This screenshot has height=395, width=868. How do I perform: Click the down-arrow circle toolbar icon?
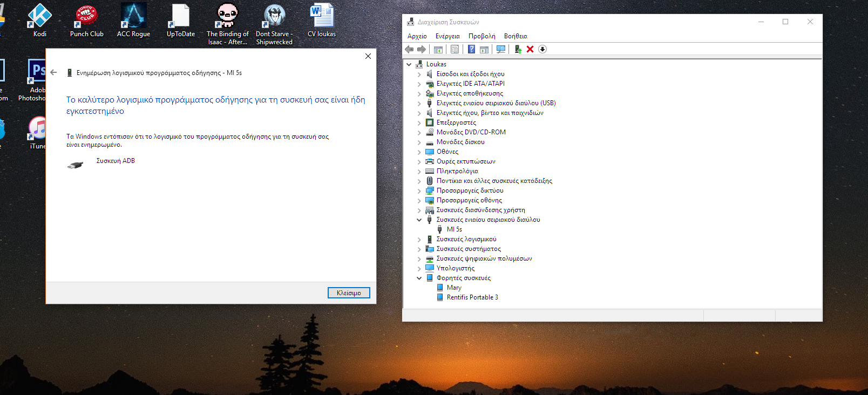pos(542,49)
